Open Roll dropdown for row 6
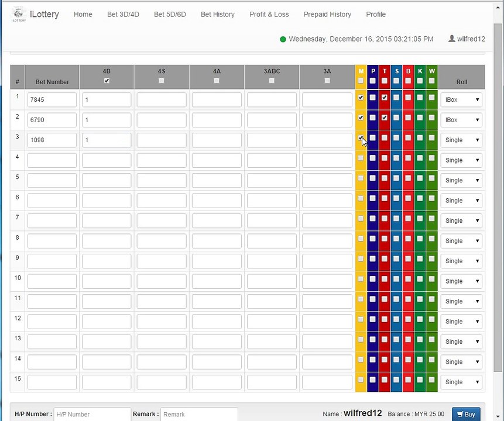The width and height of the screenshot is (504, 421). tap(461, 201)
